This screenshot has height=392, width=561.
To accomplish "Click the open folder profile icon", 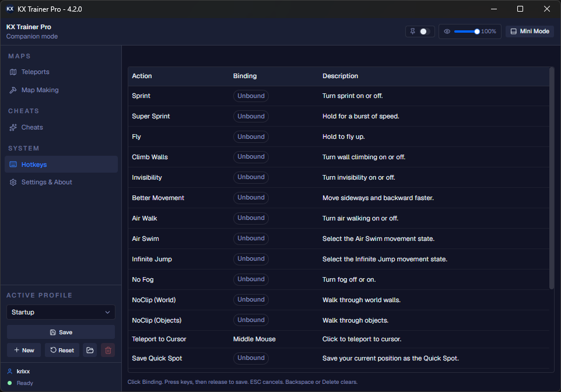I will pos(90,350).
